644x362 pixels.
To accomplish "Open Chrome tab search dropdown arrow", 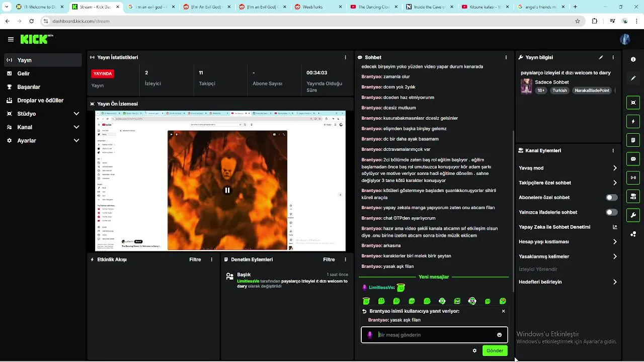I will [x=6, y=7].
